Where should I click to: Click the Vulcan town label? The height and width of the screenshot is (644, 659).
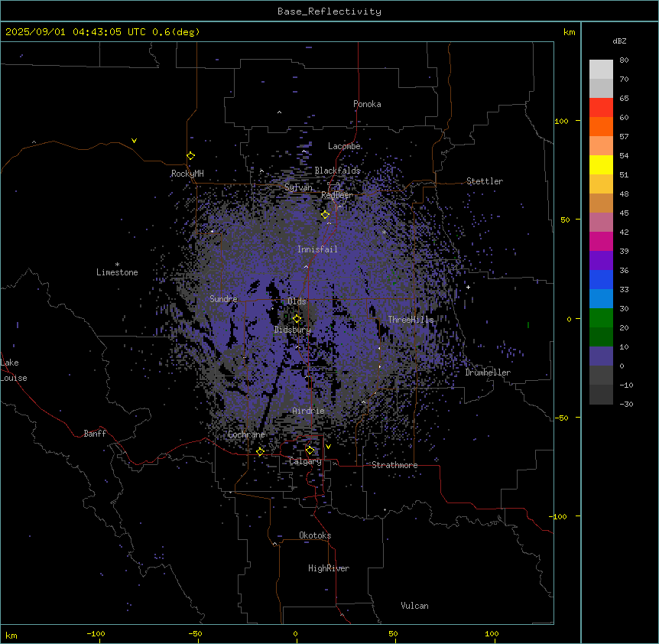414,606
